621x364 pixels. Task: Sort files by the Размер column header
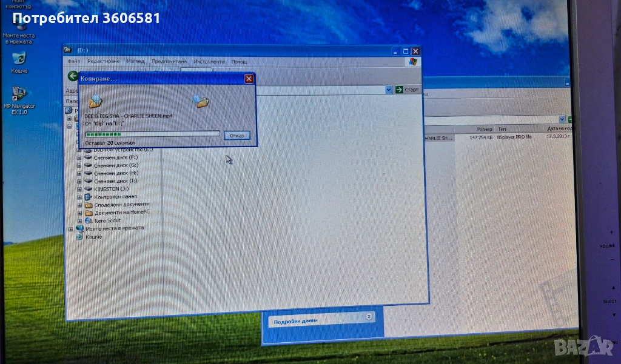[x=484, y=129]
